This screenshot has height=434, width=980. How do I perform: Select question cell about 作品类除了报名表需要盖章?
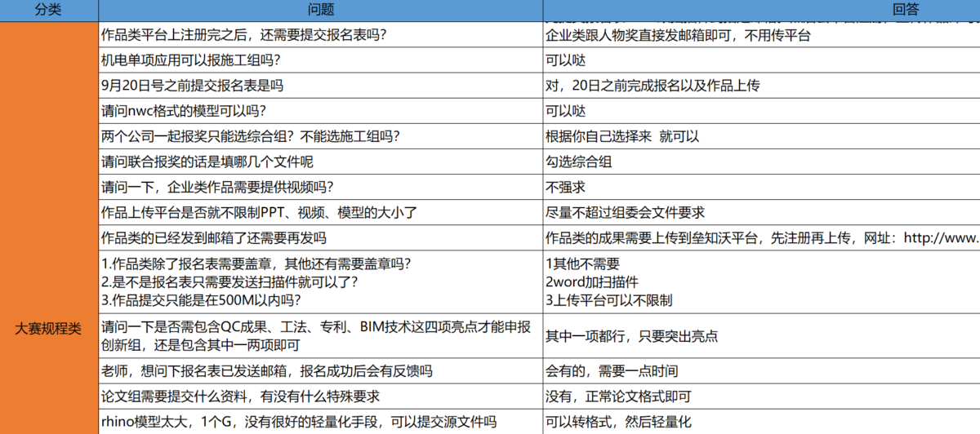point(320,282)
